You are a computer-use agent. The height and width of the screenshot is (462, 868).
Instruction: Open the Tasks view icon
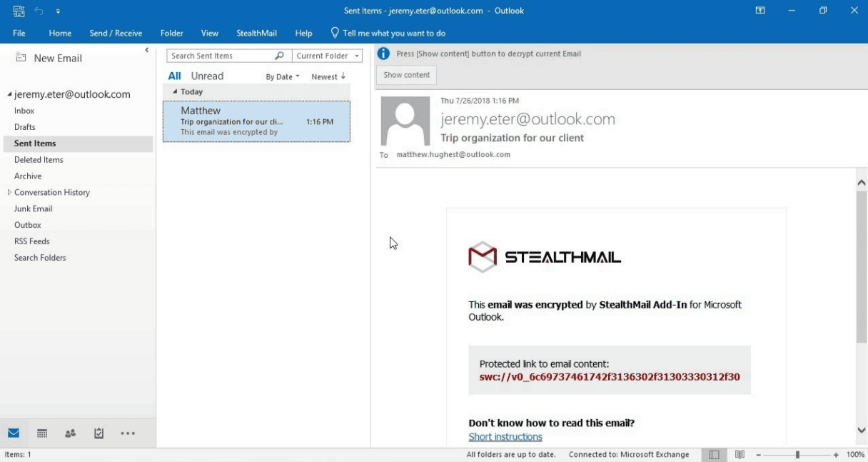coord(99,433)
